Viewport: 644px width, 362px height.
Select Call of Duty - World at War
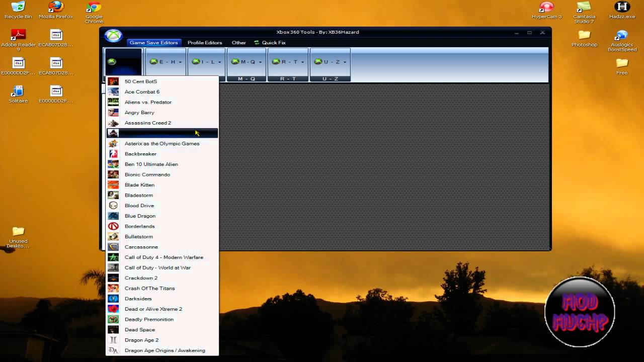(162, 267)
